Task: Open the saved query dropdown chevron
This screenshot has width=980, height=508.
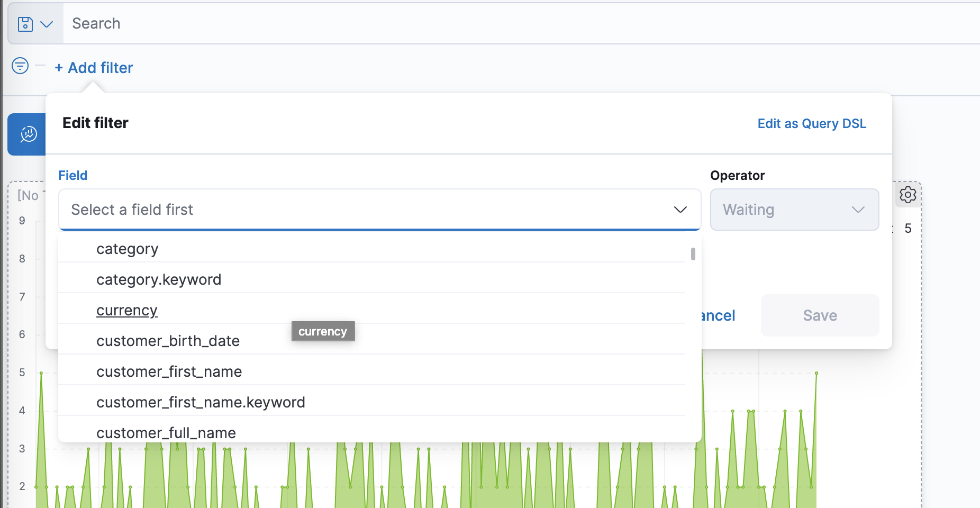Action: coord(47,24)
